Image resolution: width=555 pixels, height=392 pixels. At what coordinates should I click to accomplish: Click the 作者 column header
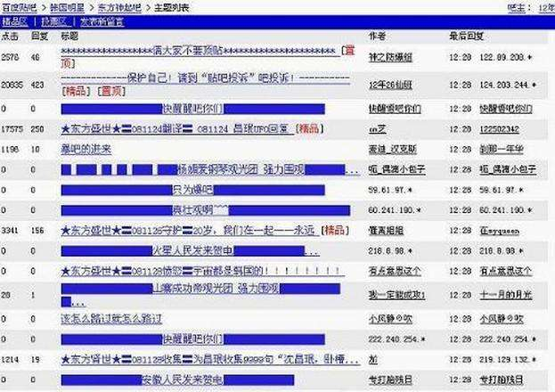tap(377, 36)
